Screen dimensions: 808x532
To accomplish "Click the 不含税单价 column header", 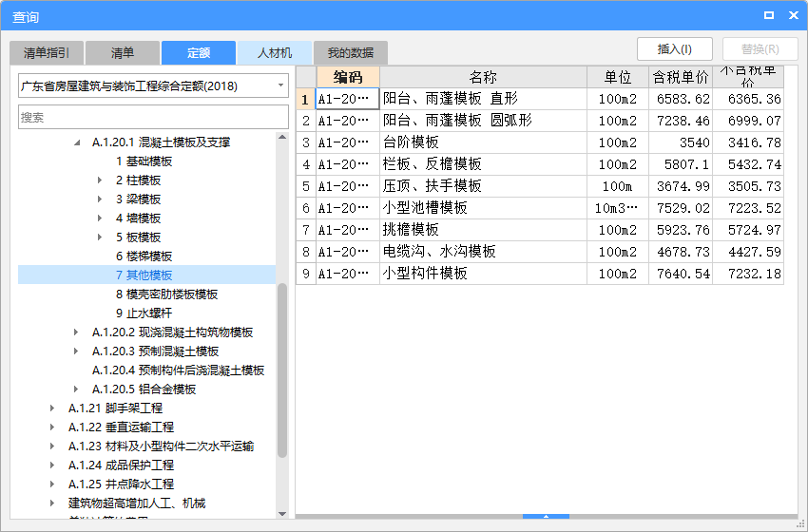I will 748,77.
